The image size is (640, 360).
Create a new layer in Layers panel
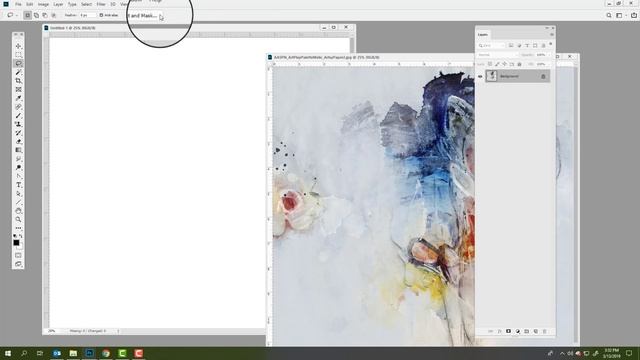pos(536,331)
